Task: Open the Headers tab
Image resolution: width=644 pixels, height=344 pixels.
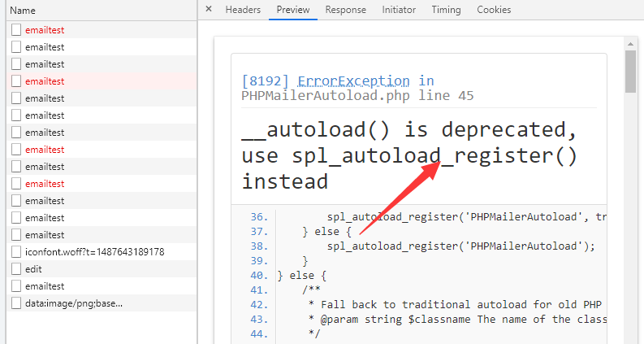Action: [243, 10]
